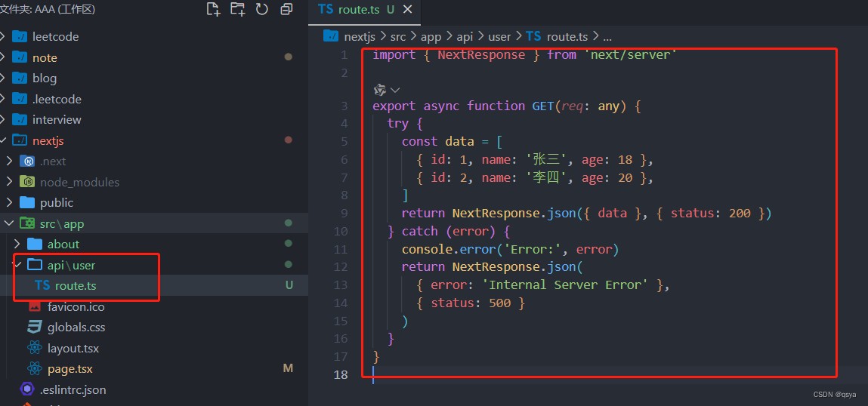Refresh the explorer with the circular arrow icon
868x406 pixels.
point(262,9)
